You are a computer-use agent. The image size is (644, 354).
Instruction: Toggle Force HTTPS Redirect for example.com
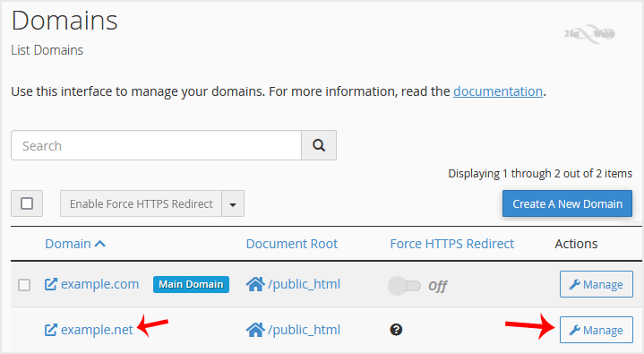coord(405,286)
